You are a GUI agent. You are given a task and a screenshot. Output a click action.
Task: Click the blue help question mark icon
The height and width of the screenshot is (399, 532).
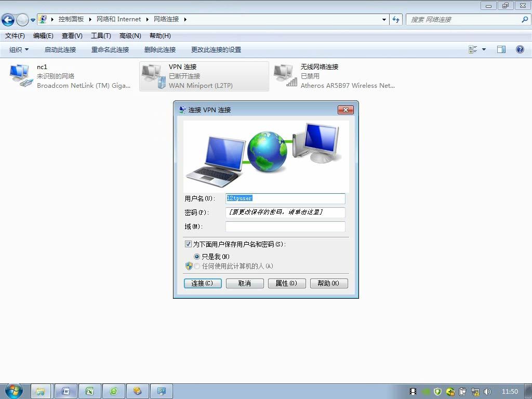click(520, 49)
